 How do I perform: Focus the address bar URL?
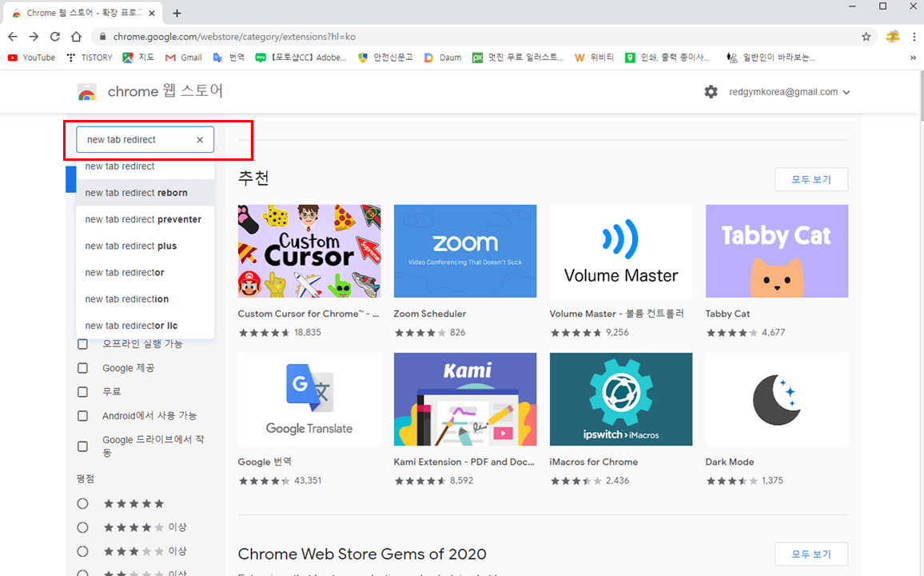[234, 37]
